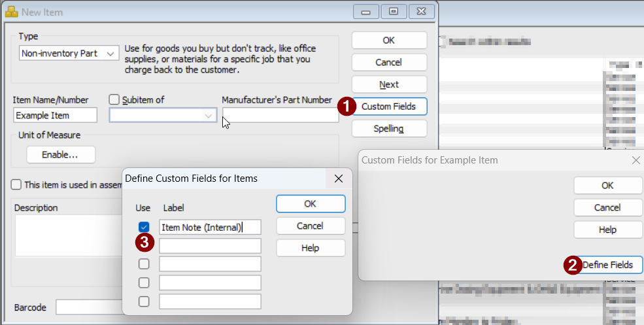Screen dimensions: 644x325
Task: Tick the fourth Use checkbox in Define Custom Fields
Action: click(x=144, y=282)
